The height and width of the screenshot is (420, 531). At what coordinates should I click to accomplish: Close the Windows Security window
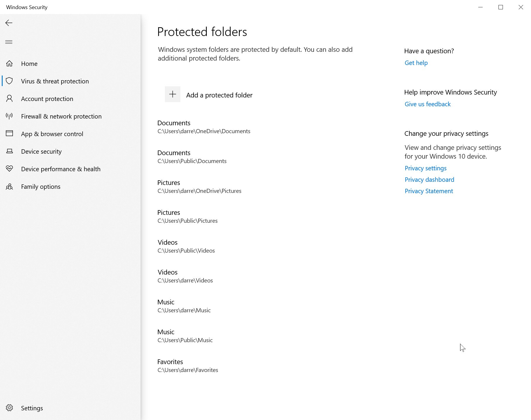521,7
